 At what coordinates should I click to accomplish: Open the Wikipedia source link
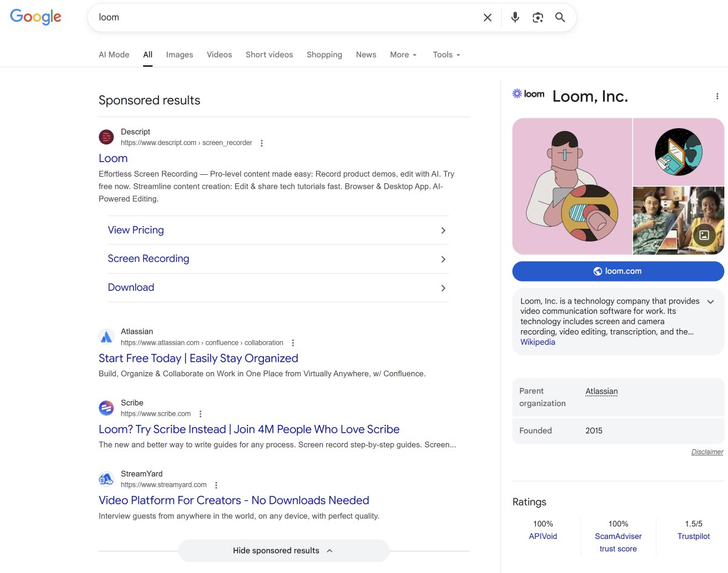click(538, 342)
